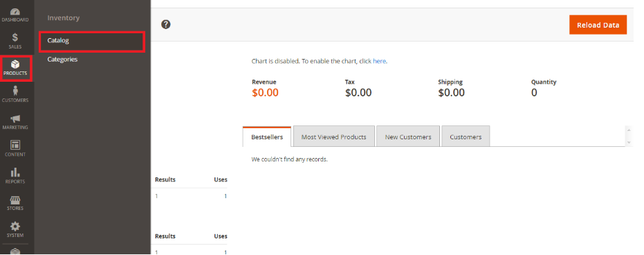The width and height of the screenshot is (644, 255).
Task: Open the Content layout icon
Action: 15,149
